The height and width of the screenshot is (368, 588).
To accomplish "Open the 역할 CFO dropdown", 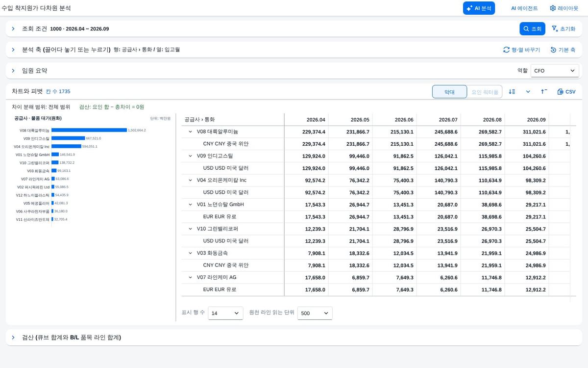I will (x=555, y=71).
